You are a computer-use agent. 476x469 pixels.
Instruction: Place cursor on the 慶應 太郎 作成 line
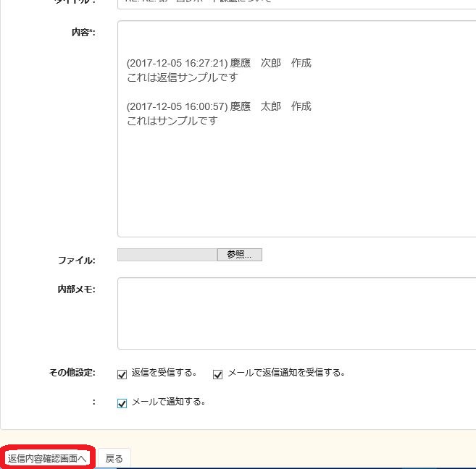coord(219,106)
